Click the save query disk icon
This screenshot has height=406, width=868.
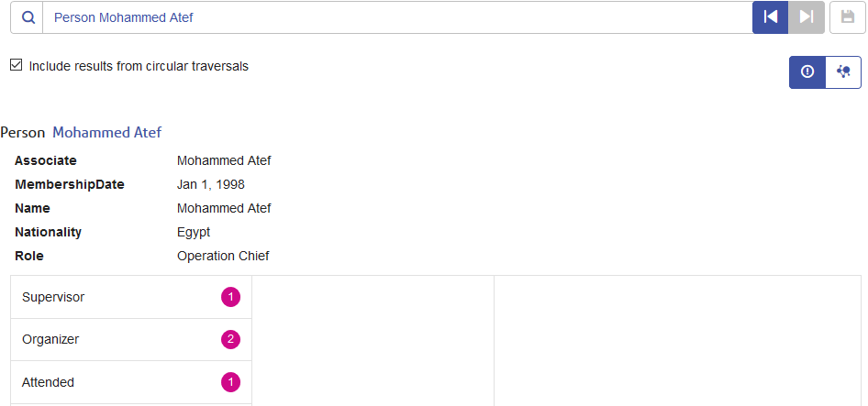point(848,17)
